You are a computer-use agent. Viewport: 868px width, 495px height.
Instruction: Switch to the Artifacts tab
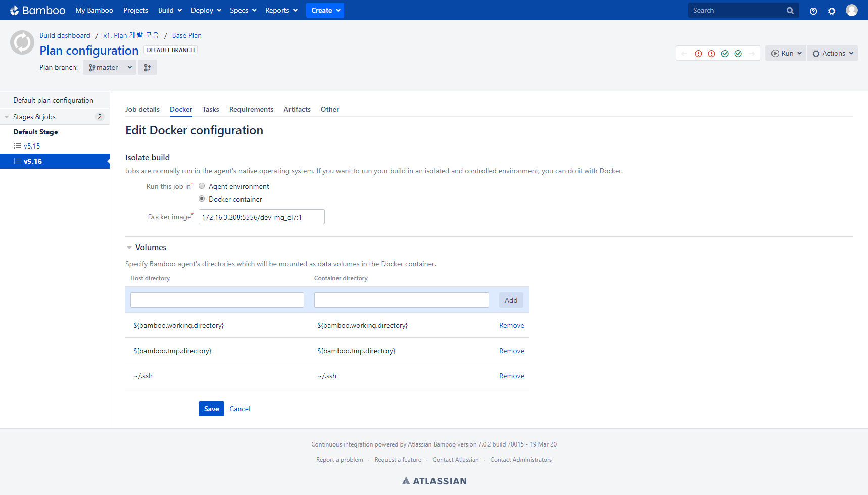coord(297,109)
